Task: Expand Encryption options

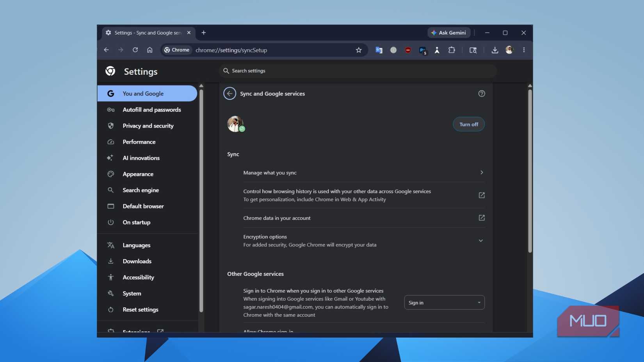Action: coord(364,241)
